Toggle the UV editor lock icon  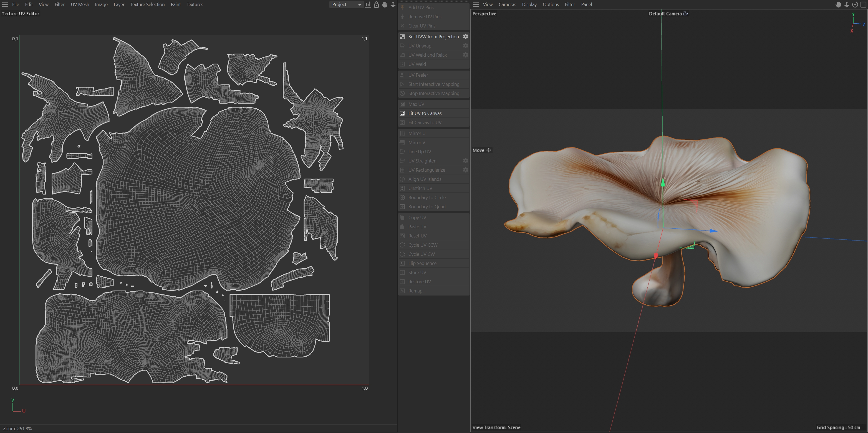click(x=376, y=4)
